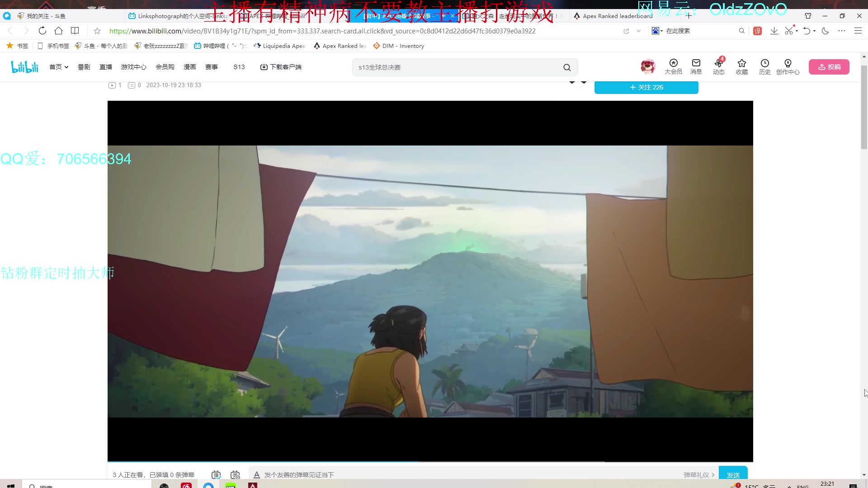This screenshot has height=488, width=868.
Task: Open reading mode book icon
Action: [x=75, y=31]
